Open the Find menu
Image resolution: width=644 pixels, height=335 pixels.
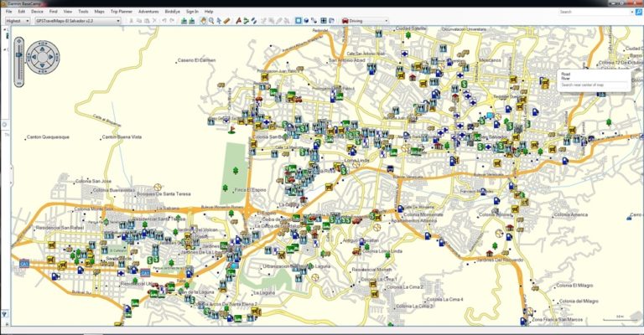(53, 12)
